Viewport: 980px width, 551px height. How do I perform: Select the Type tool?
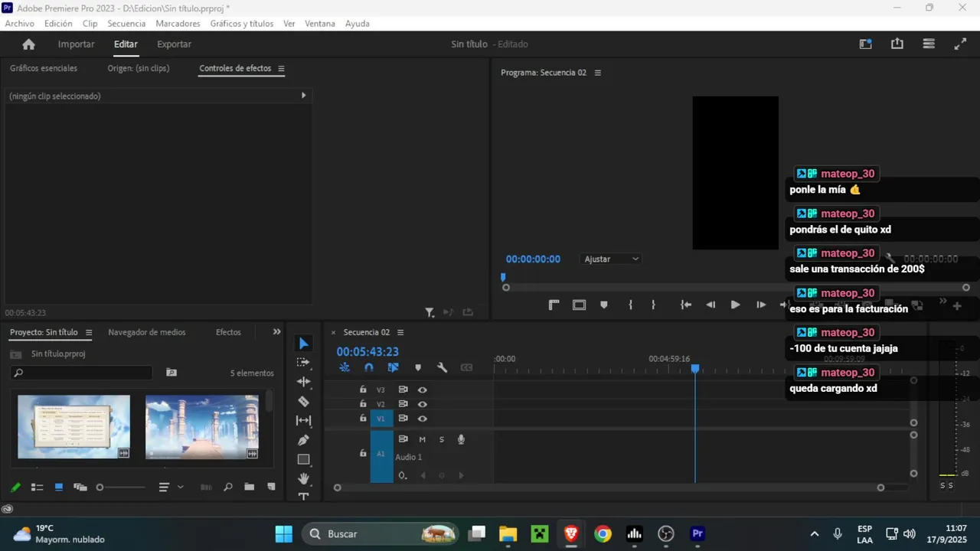point(304,497)
